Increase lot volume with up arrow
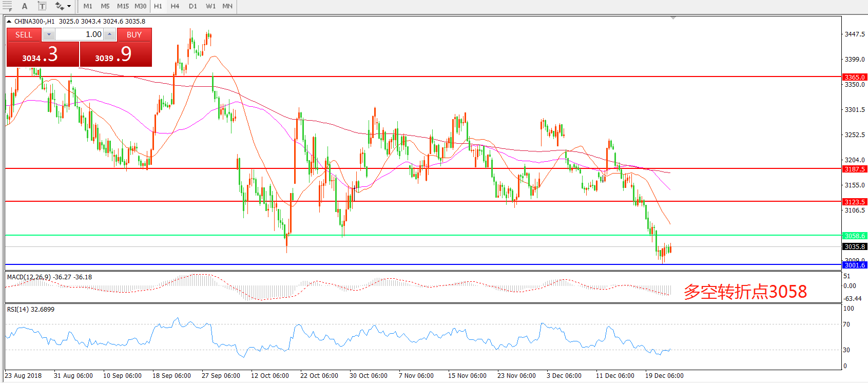The height and width of the screenshot is (383, 868). (x=109, y=34)
